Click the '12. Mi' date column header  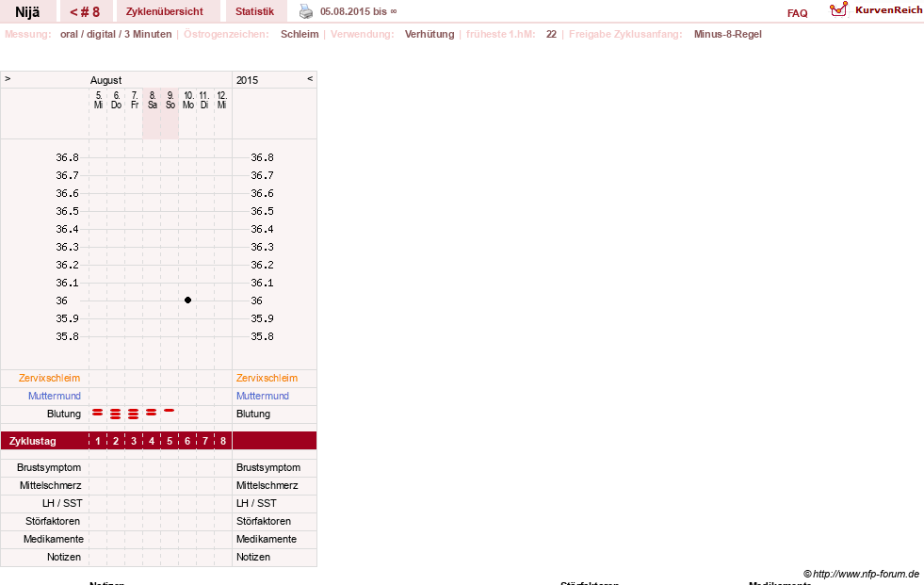pyautogui.click(x=221, y=100)
